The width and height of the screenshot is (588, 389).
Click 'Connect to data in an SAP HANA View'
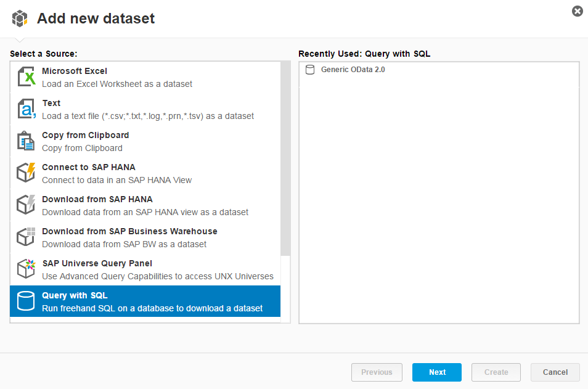tap(116, 181)
